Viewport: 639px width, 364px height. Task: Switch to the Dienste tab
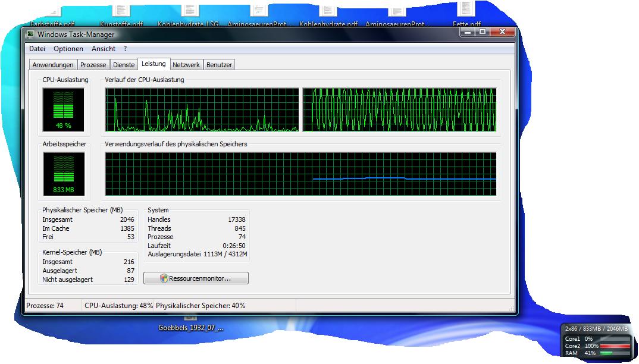(x=124, y=65)
